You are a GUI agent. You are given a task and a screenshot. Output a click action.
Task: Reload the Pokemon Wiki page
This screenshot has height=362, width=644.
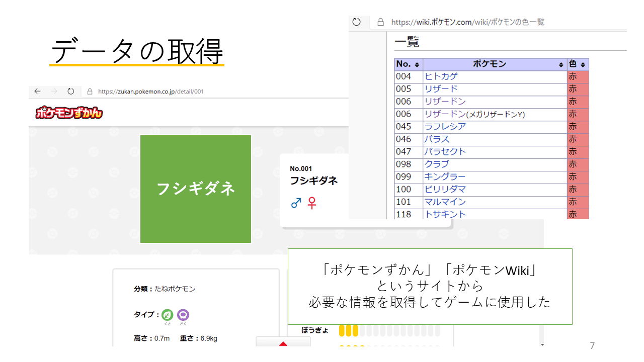357,22
